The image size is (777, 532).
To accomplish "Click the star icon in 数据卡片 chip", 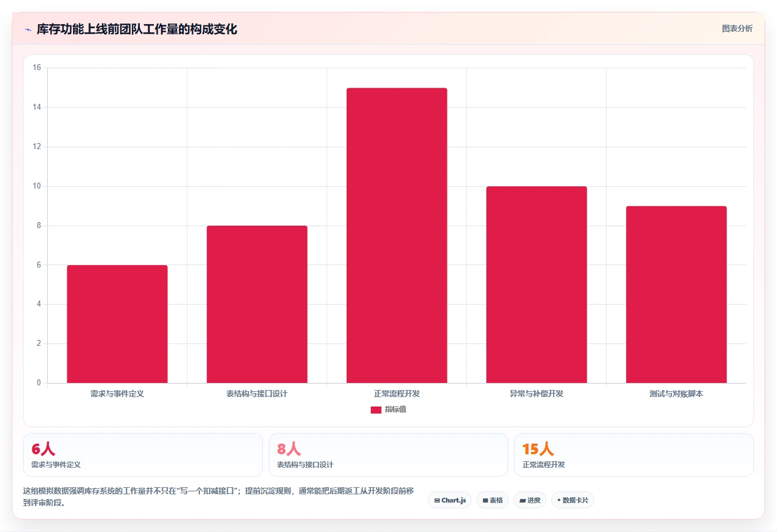I will click(559, 500).
